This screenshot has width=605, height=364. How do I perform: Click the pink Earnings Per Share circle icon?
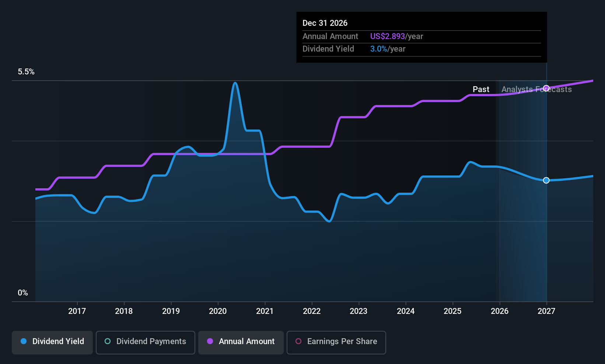(x=298, y=342)
